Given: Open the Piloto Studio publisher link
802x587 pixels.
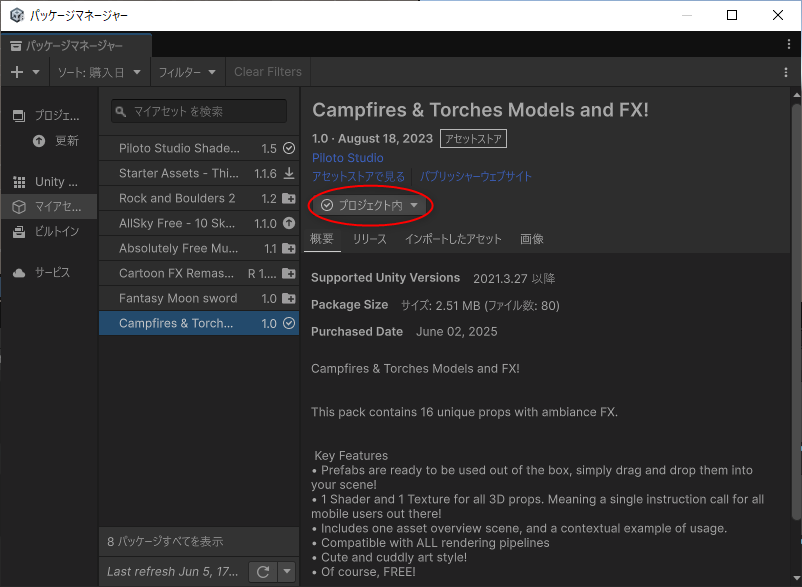Looking at the screenshot, I should pos(348,158).
